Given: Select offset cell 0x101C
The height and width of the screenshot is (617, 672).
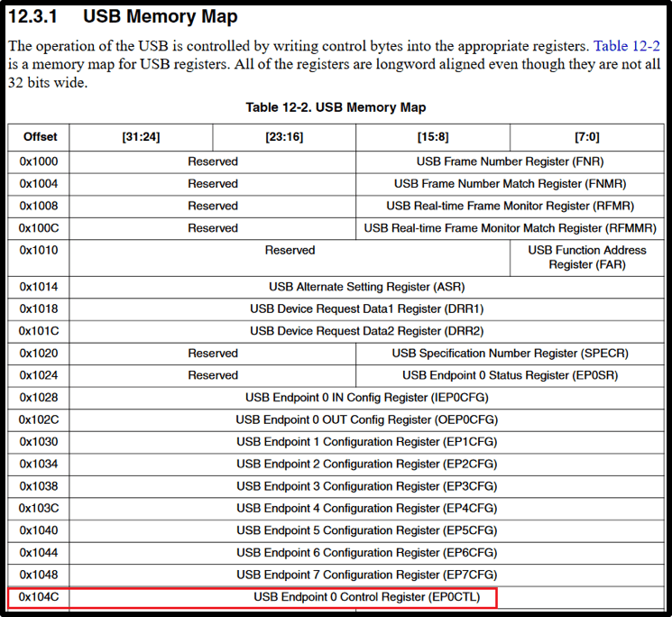Looking at the screenshot, I should (39, 331).
